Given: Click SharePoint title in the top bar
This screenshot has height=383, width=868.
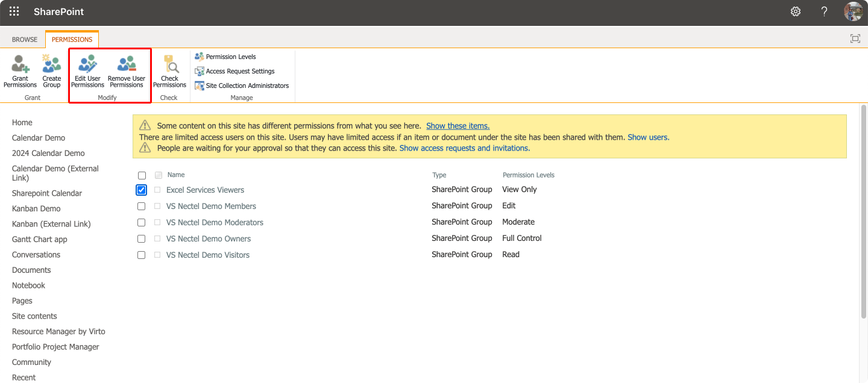Looking at the screenshot, I should point(58,11).
